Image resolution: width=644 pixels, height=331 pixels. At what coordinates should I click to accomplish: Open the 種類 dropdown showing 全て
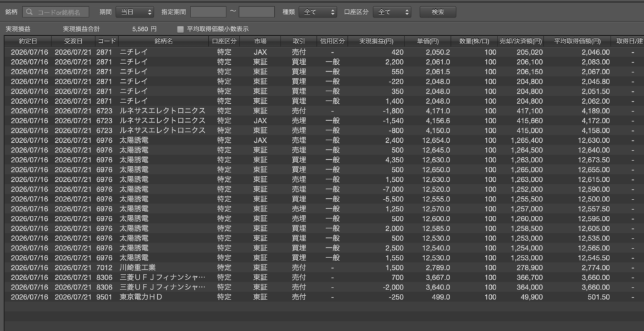coord(318,12)
